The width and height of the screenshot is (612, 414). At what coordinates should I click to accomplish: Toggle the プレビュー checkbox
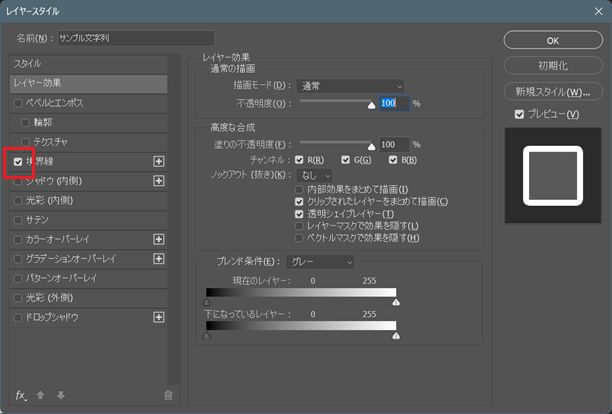point(518,115)
